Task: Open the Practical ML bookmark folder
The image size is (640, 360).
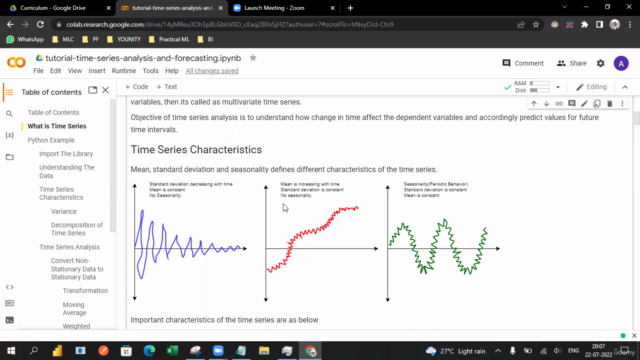Action: pyautogui.click(x=169, y=39)
